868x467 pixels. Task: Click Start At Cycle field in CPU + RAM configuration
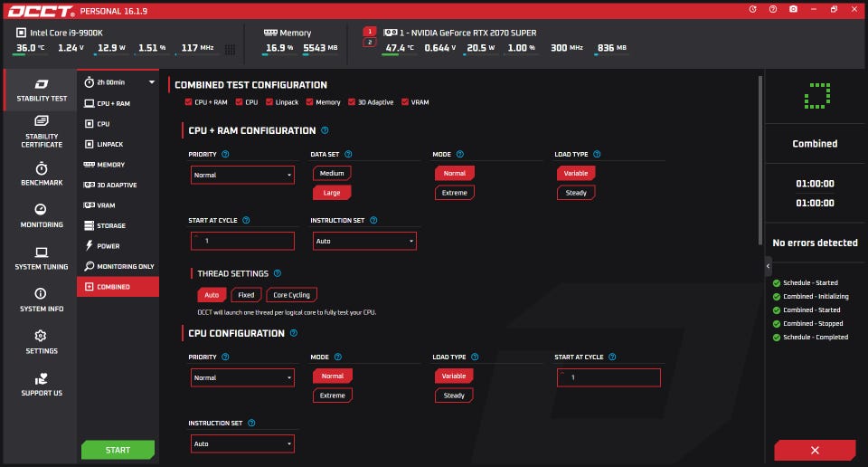(x=242, y=241)
